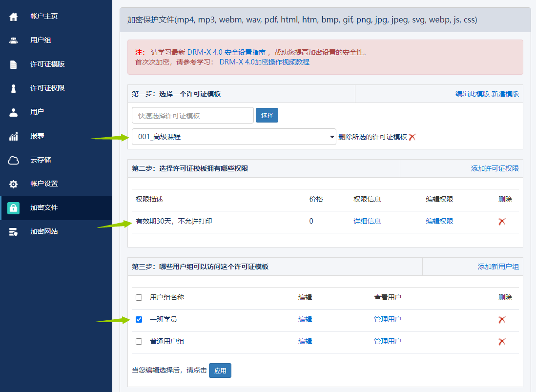Open the 加密网站 sidebar menu item
The width and height of the screenshot is (536, 392).
[44, 231]
